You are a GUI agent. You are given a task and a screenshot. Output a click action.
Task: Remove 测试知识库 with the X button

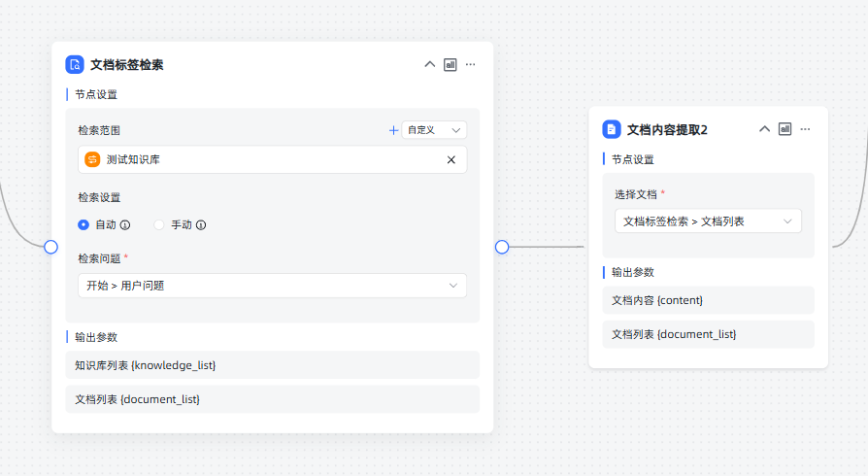click(x=451, y=160)
